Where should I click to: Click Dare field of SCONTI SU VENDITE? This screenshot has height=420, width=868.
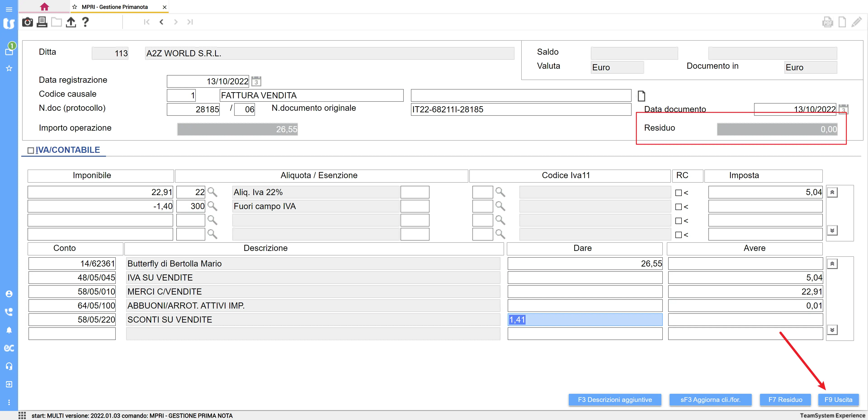[x=585, y=320]
